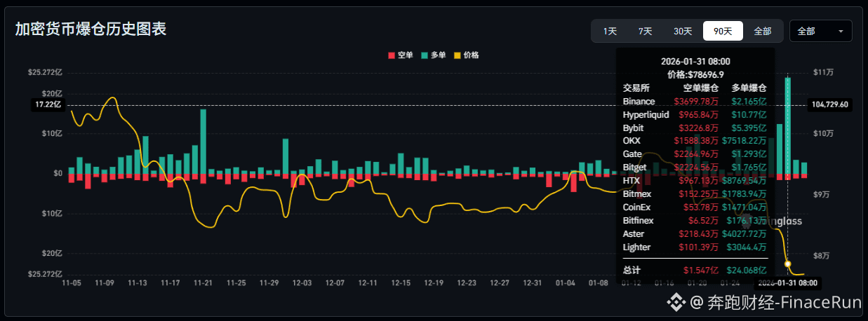This screenshot has height=321, width=868.
Task: Click the Bybit row in tooltip
Action: pos(695,128)
